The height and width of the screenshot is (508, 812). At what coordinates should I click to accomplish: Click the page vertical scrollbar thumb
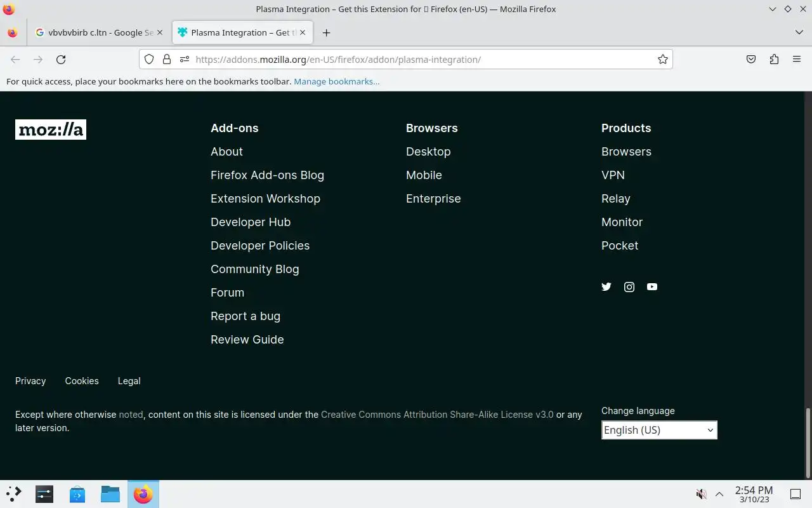[808, 443]
